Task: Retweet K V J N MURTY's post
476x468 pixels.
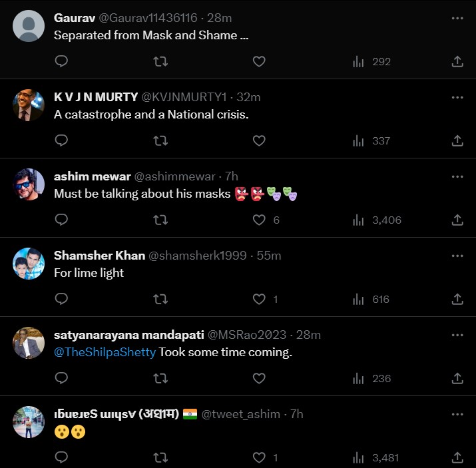Action: point(160,141)
